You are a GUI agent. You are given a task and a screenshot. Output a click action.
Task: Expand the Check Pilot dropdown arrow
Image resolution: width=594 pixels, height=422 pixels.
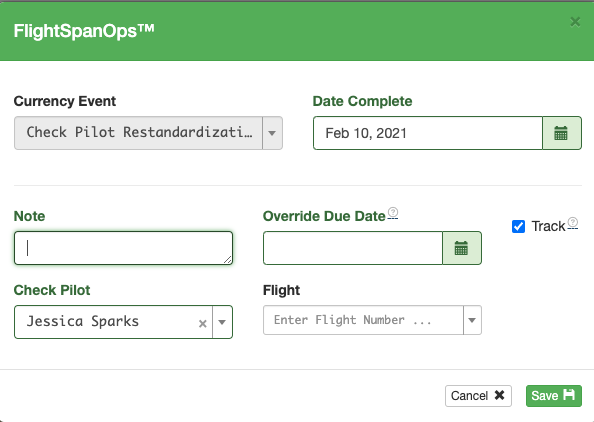coord(222,322)
